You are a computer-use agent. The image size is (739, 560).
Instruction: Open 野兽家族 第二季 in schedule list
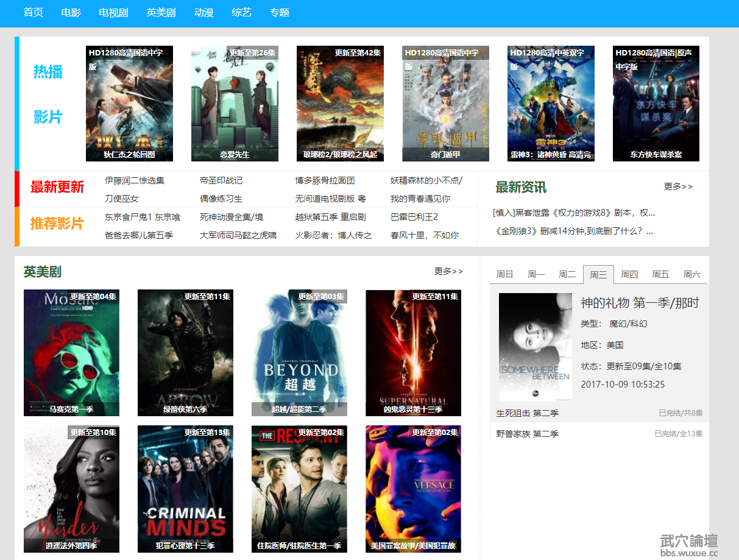click(x=528, y=434)
